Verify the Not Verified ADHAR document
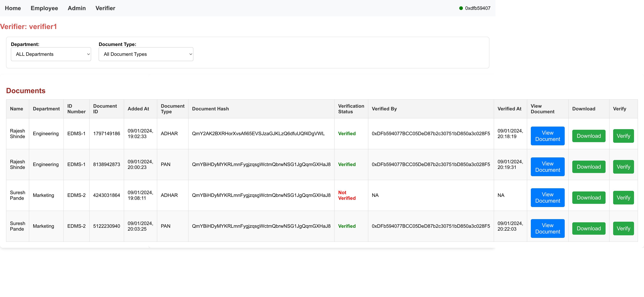 623,198
